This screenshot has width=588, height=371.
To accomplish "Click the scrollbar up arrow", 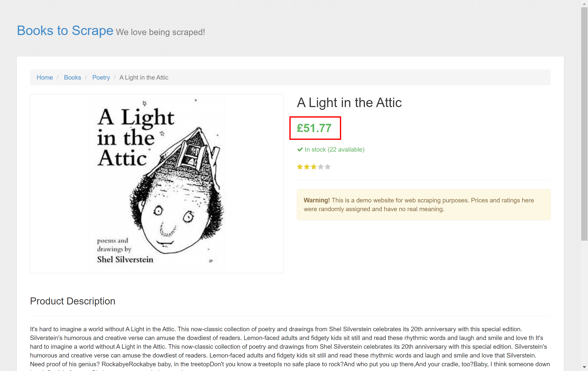I will (584, 4).
